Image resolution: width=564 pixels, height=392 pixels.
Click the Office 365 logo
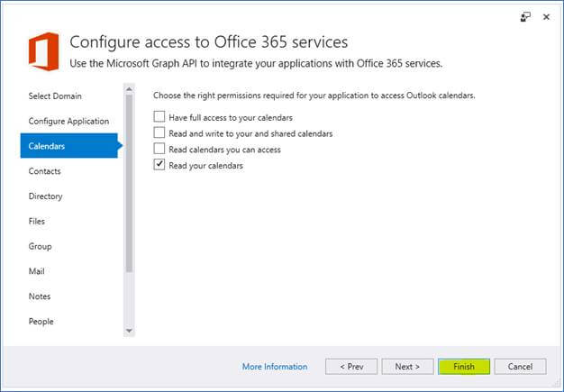[x=44, y=51]
